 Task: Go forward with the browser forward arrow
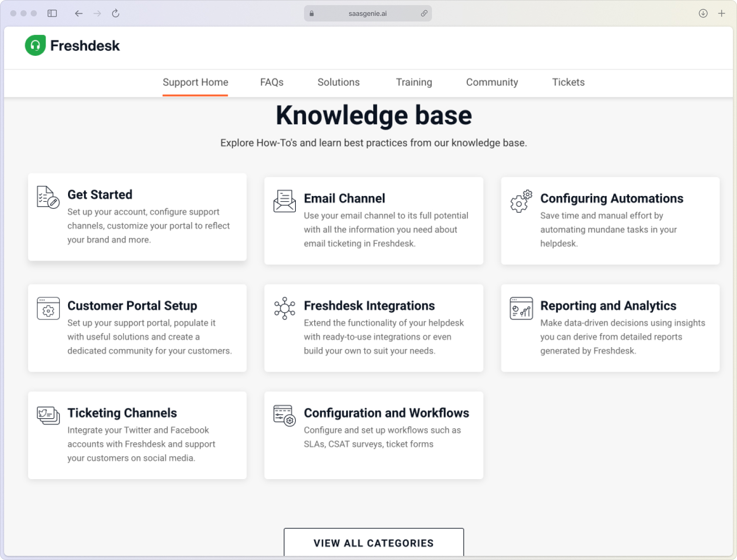pyautogui.click(x=97, y=13)
